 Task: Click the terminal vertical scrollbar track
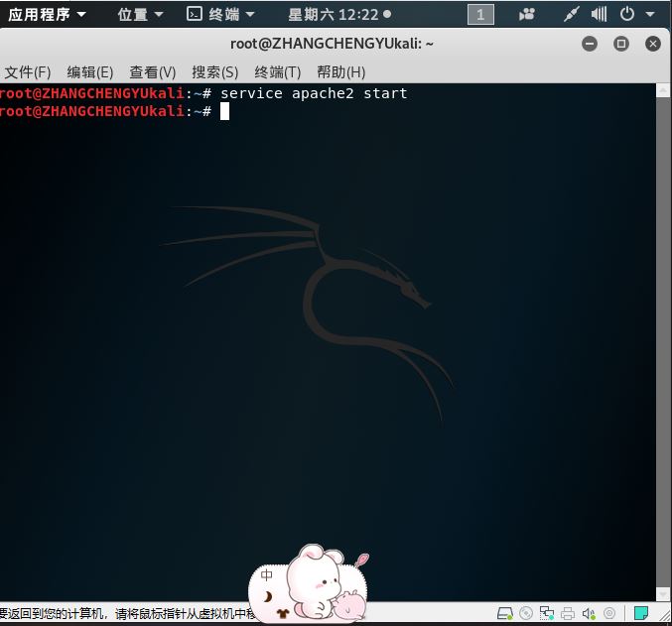(x=663, y=343)
